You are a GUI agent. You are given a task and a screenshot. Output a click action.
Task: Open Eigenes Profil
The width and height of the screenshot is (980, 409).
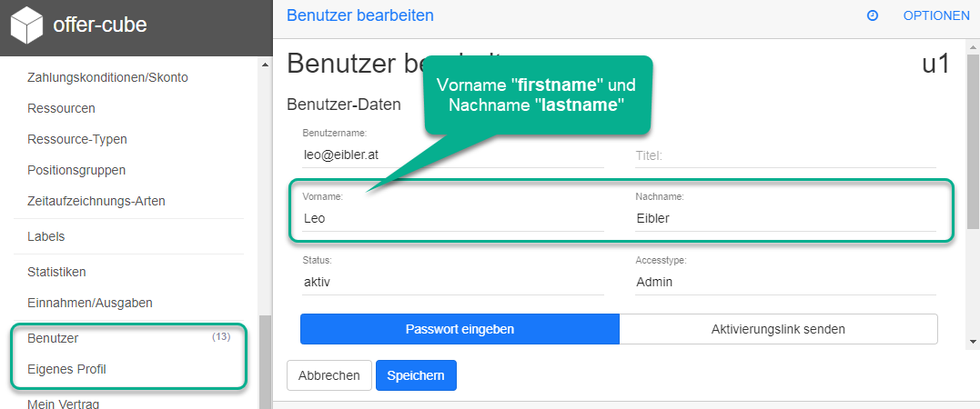point(66,369)
